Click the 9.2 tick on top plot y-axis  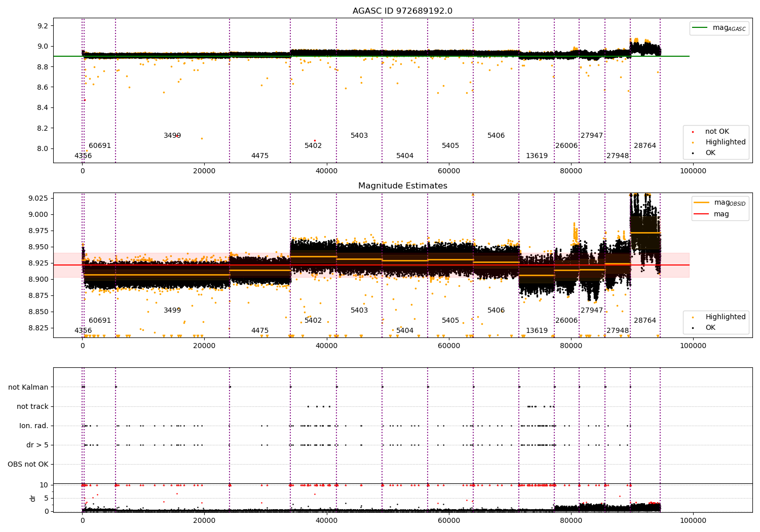(43, 26)
